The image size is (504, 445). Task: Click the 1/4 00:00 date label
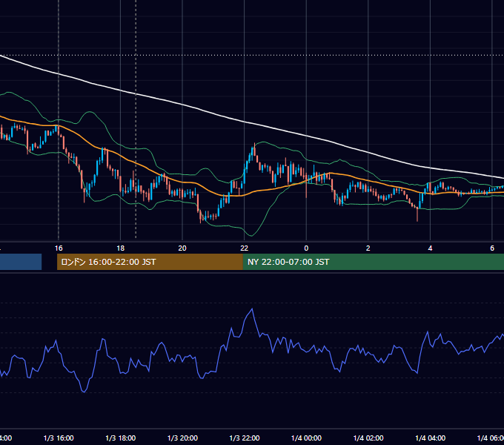click(x=306, y=438)
